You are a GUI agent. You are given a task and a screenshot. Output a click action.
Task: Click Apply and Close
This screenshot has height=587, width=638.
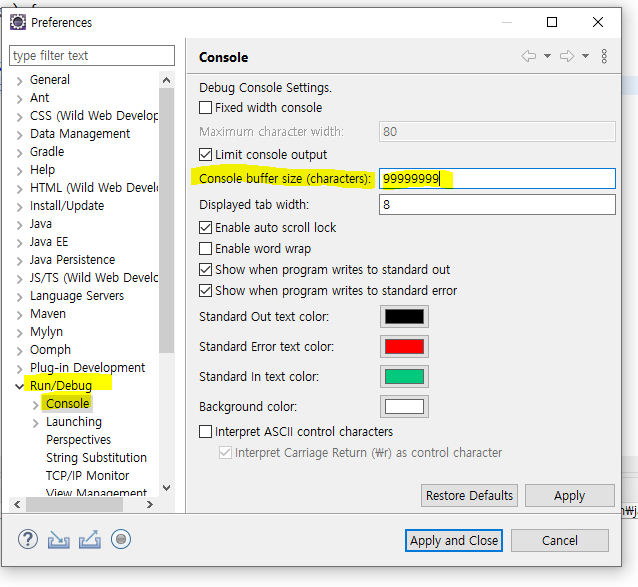click(454, 541)
